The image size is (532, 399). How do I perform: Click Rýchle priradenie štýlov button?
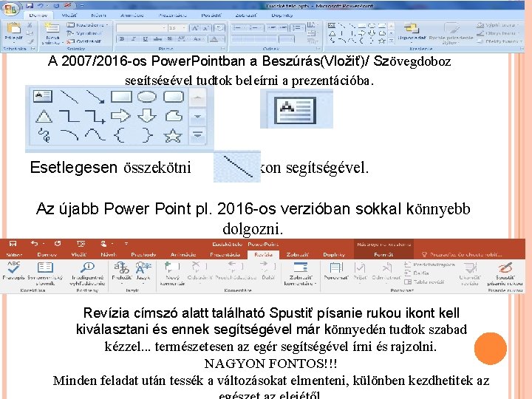tap(451, 34)
